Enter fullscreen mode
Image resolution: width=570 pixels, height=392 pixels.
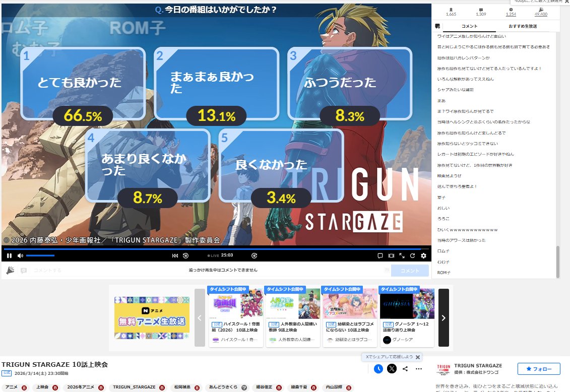pyautogui.click(x=402, y=256)
